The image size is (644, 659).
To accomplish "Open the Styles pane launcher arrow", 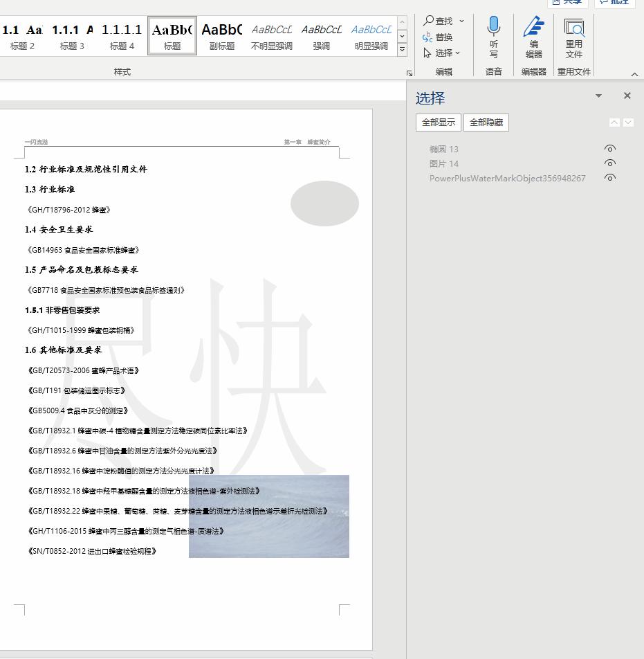I will pos(409,73).
